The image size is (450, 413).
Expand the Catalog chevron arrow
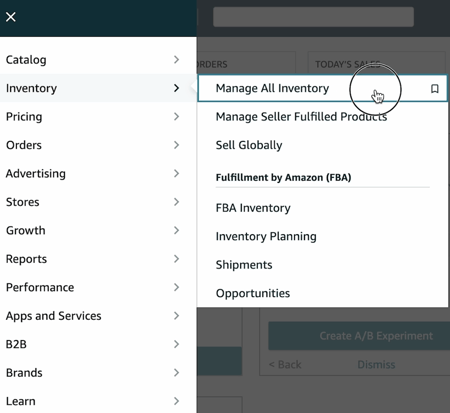click(x=177, y=60)
